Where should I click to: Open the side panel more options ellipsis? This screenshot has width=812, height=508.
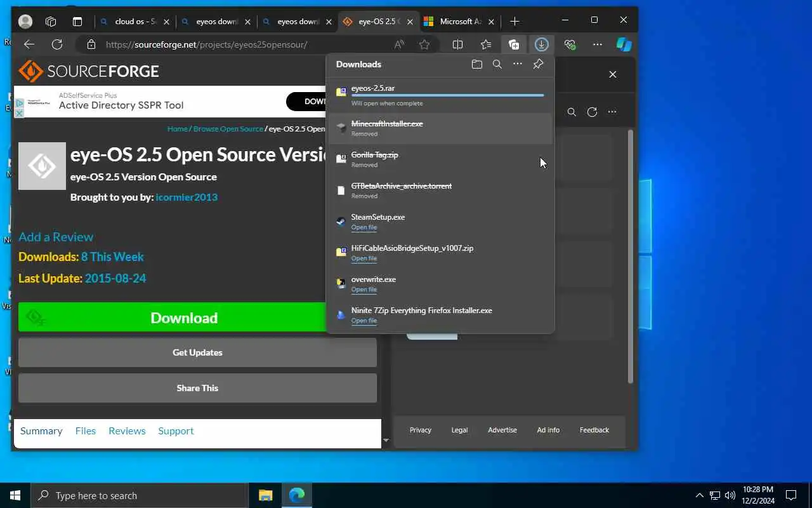[x=612, y=112]
